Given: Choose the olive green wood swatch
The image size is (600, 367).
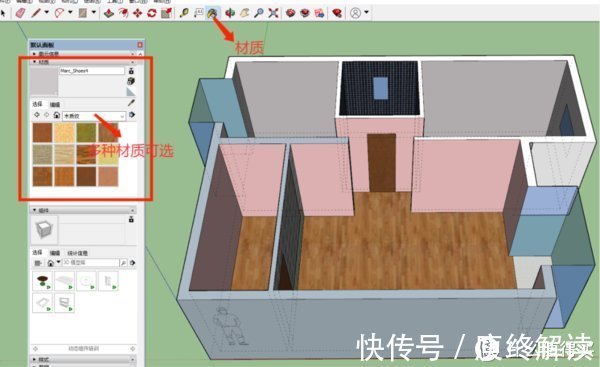Looking at the screenshot, I should click(x=86, y=132).
